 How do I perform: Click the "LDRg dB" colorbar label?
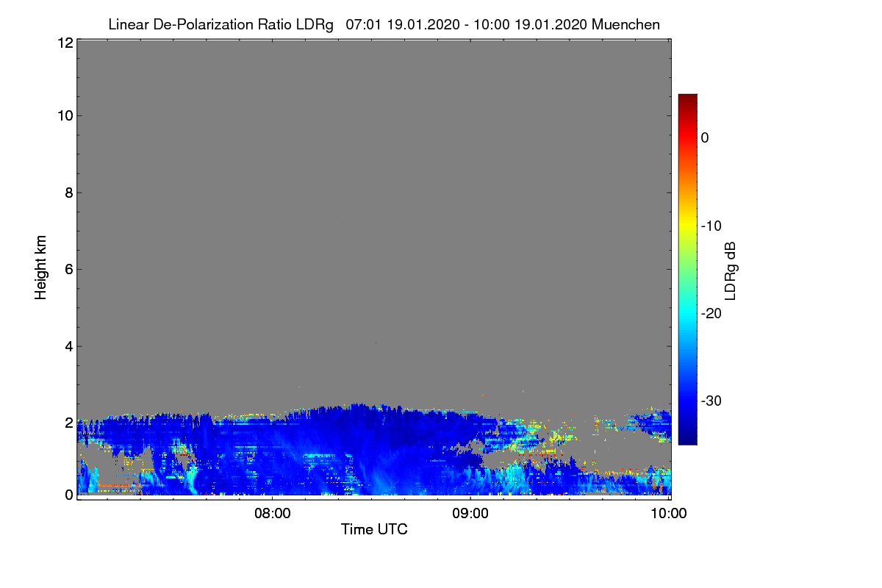(730, 270)
